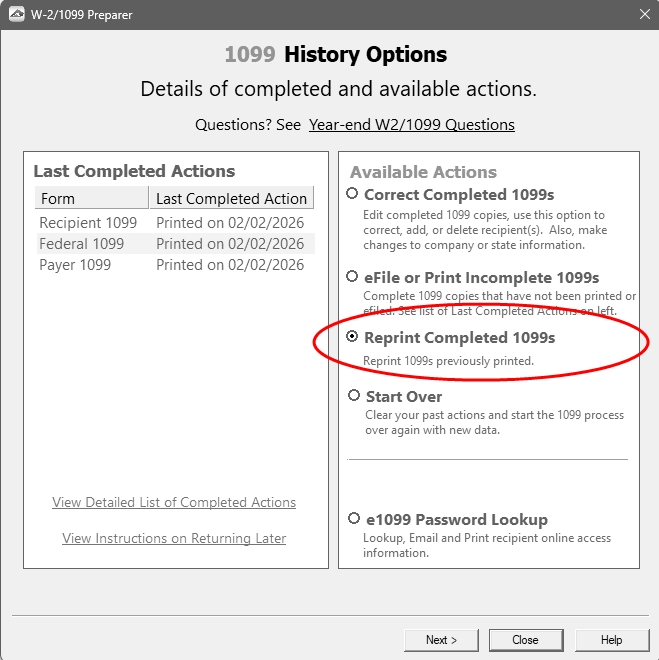Click Federal 1099 printed date cell
This screenshot has width=659, height=660.
point(230,244)
